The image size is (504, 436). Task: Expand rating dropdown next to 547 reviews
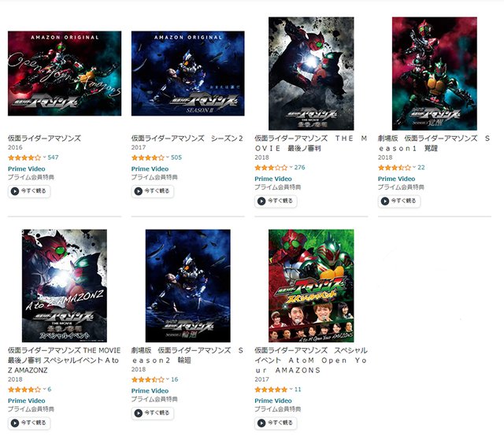[x=44, y=157]
